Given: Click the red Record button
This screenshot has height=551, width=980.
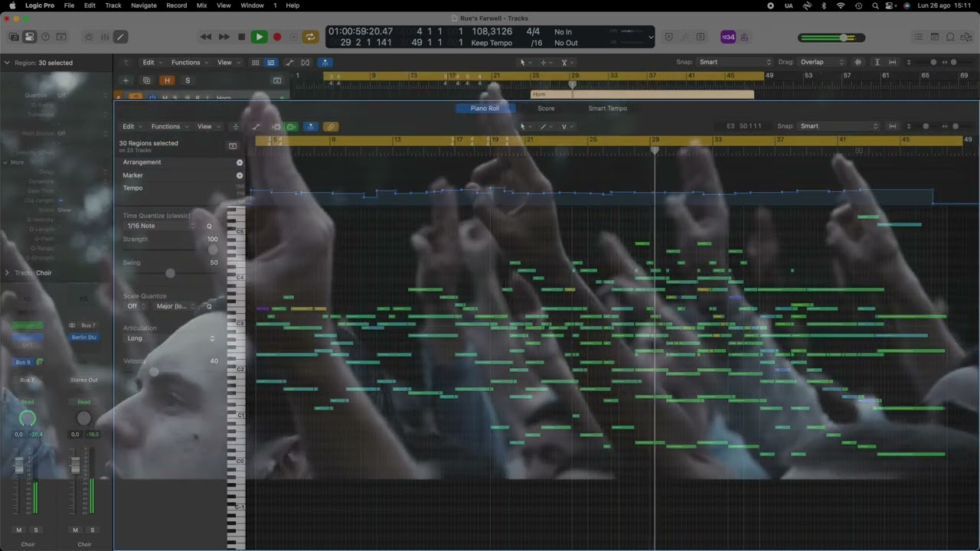Looking at the screenshot, I should [277, 37].
